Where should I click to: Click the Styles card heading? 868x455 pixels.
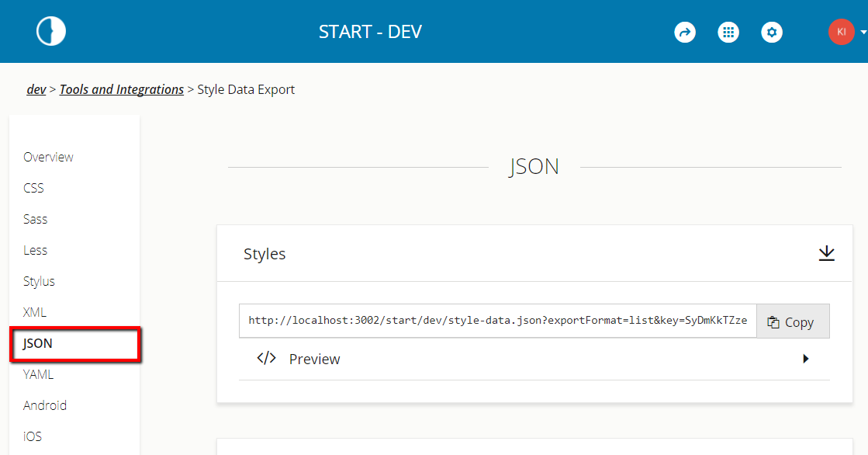coord(265,254)
